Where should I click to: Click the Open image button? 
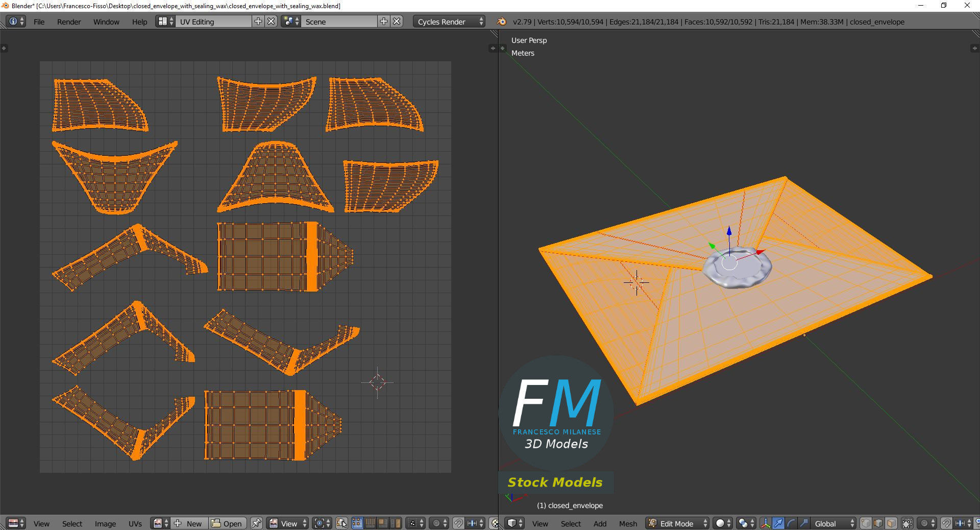tap(227, 523)
